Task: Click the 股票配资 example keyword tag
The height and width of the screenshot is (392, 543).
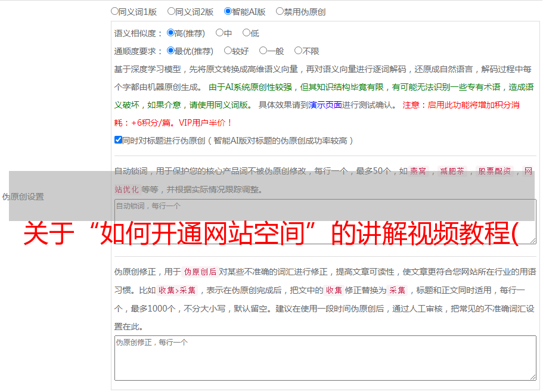Action: click(x=495, y=171)
